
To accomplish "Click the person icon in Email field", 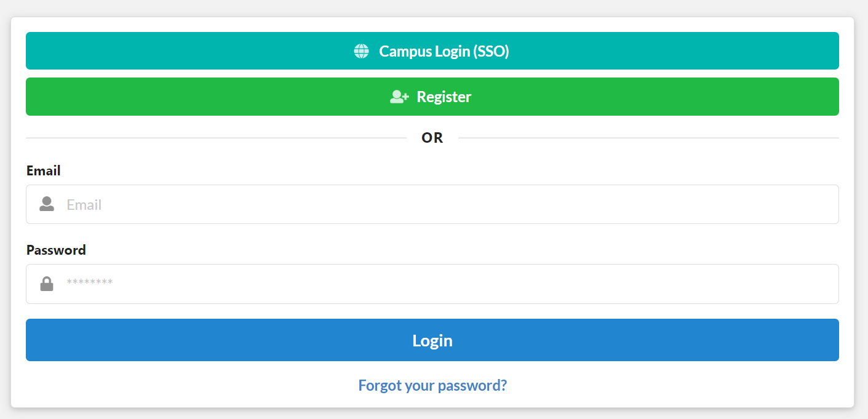I will pyautogui.click(x=47, y=204).
